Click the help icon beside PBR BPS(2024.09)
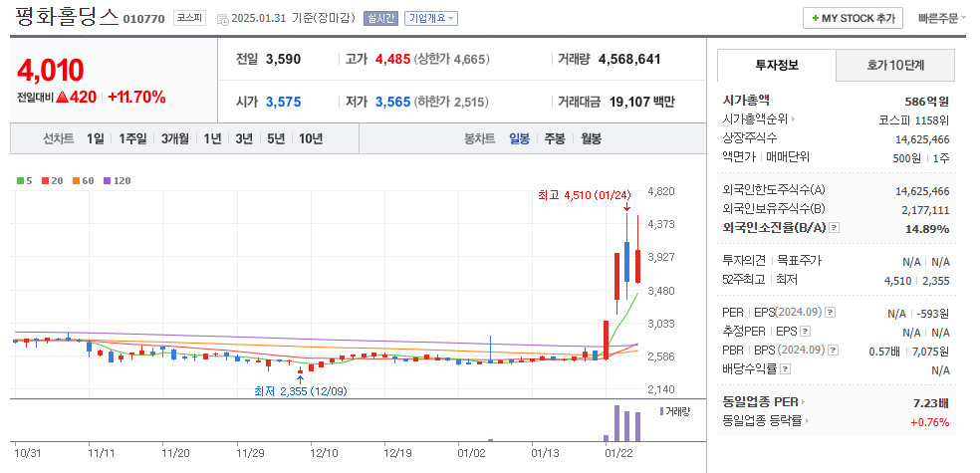 pos(834,350)
